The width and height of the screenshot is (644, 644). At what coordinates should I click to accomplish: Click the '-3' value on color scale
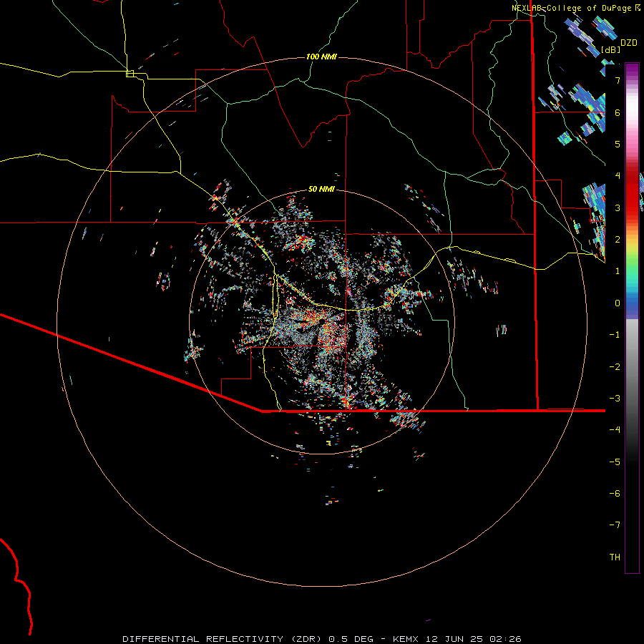[615, 399]
